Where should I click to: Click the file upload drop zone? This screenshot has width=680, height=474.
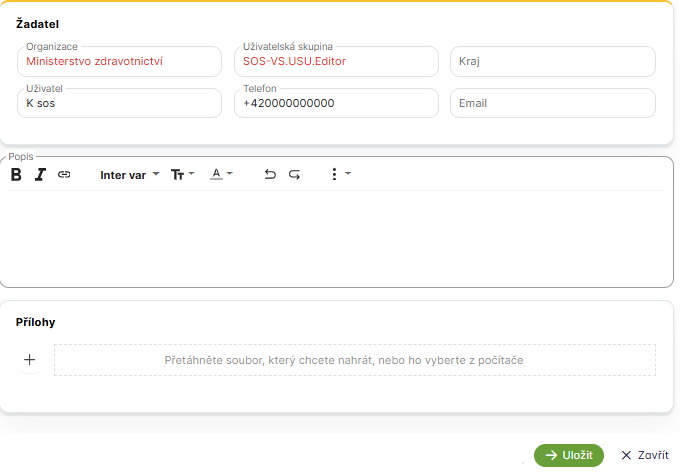tap(355, 360)
